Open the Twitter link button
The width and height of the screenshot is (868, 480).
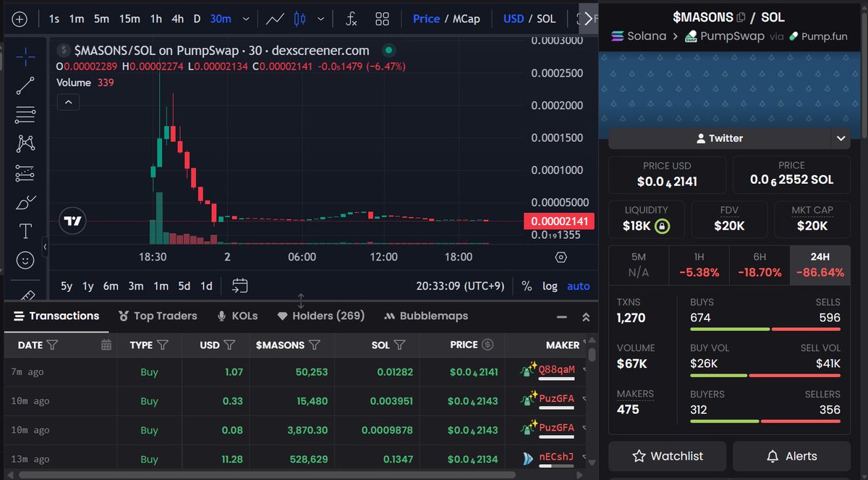point(719,138)
